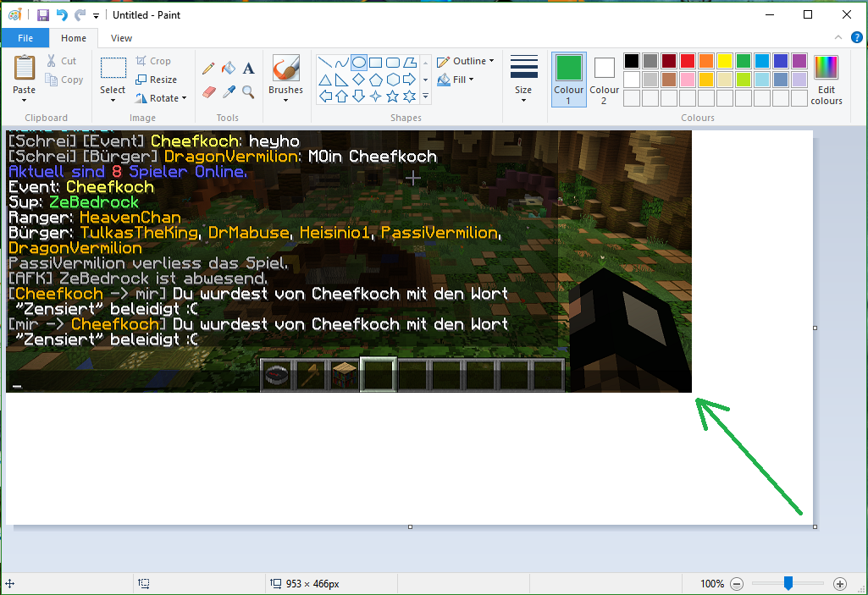This screenshot has width=868, height=595.
Task: Choose the oval shape in Shapes gallery
Action: (x=358, y=62)
